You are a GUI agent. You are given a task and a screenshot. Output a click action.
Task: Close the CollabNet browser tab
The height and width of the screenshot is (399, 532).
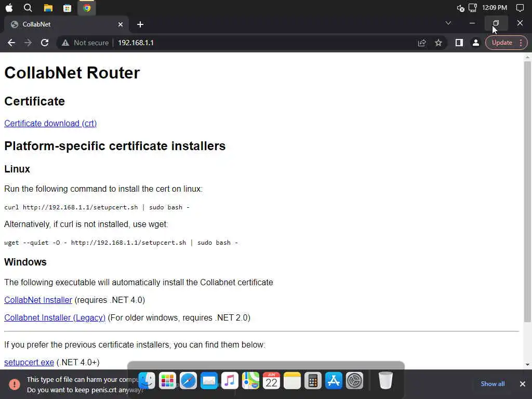click(121, 24)
